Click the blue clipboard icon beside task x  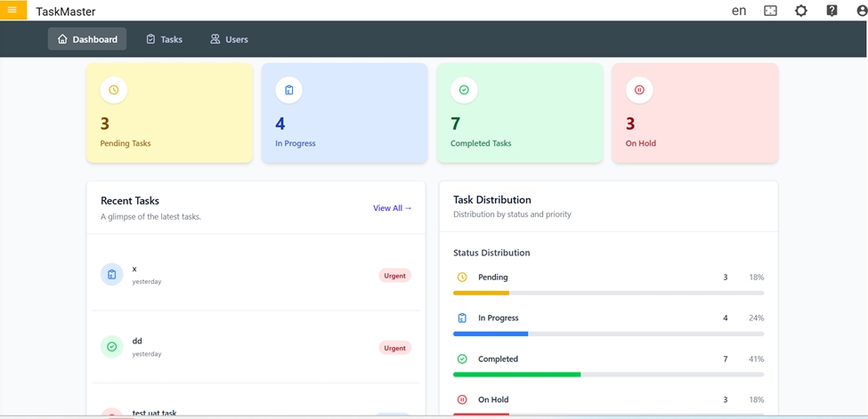click(111, 275)
